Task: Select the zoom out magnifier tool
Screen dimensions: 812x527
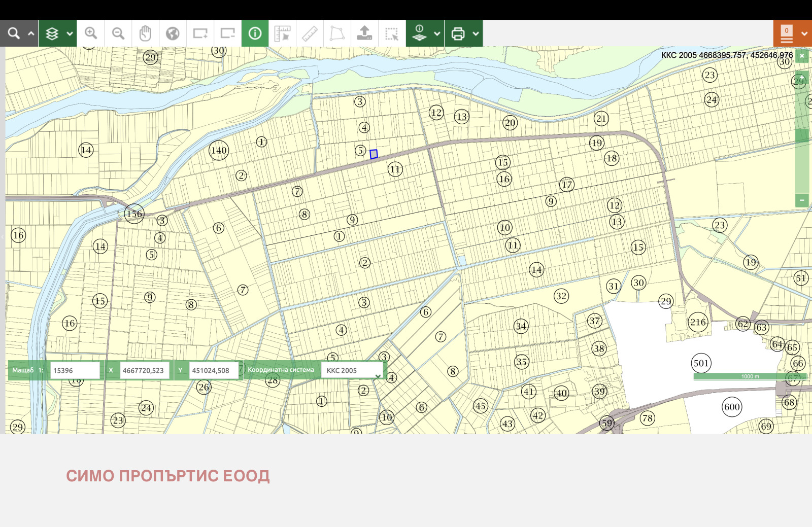Action: pyautogui.click(x=118, y=33)
